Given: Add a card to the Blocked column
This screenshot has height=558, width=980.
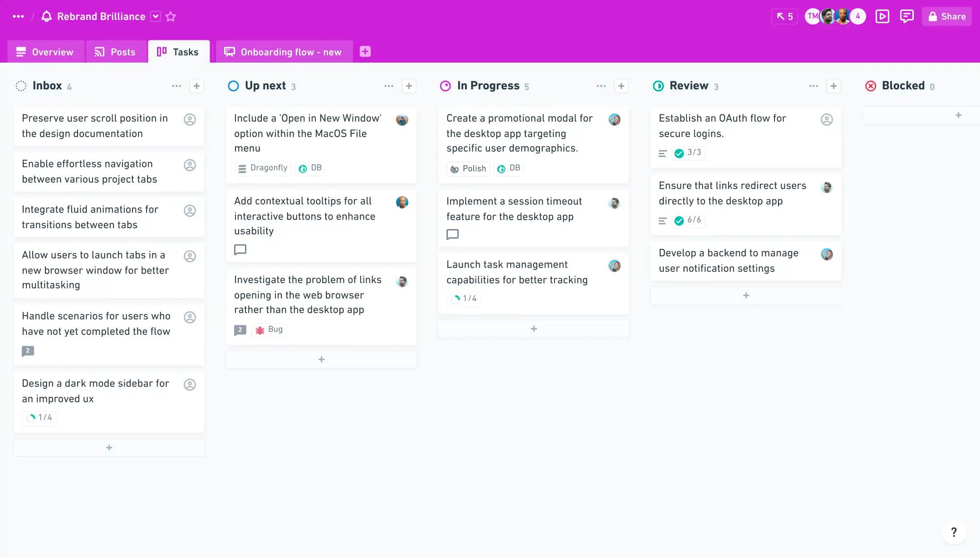Looking at the screenshot, I should 958,115.
